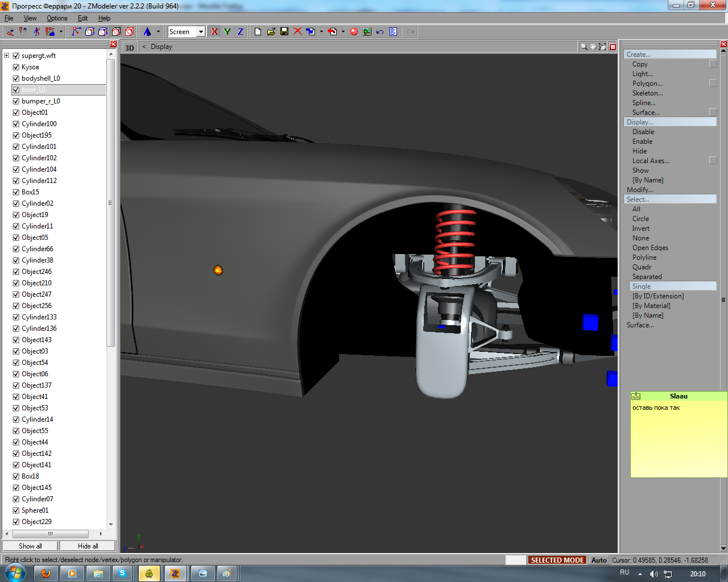Open file using the folder icon

[271, 32]
